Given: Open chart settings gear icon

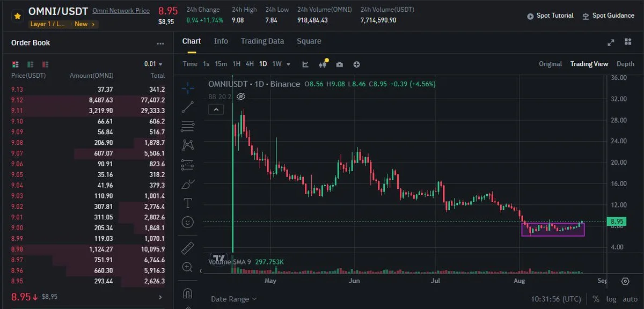Looking at the screenshot, I should point(625,281).
